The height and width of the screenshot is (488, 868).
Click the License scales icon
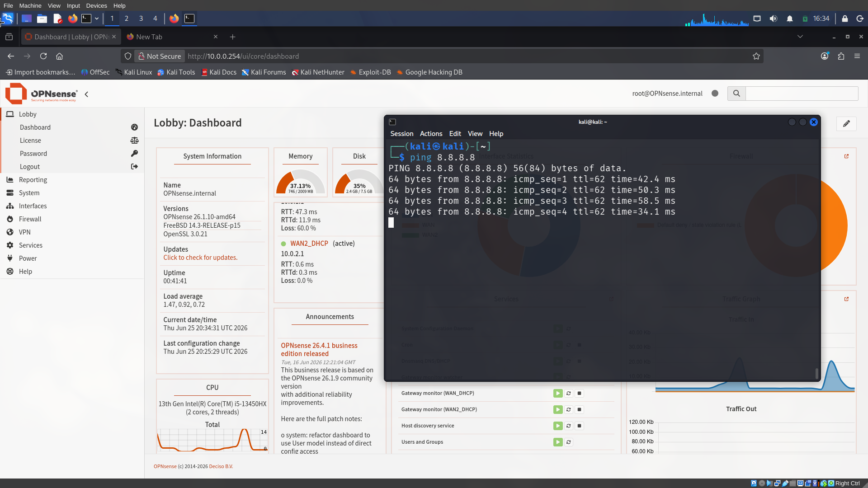(134, 141)
